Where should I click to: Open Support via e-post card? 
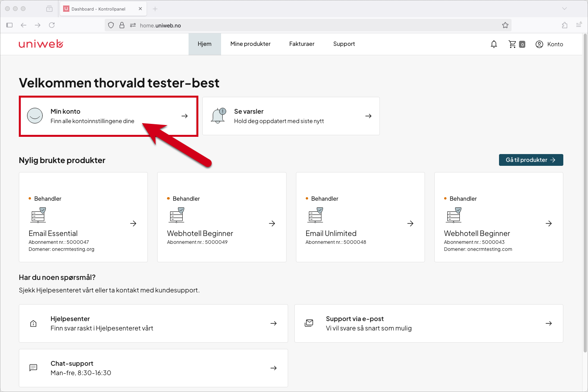point(429,323)
